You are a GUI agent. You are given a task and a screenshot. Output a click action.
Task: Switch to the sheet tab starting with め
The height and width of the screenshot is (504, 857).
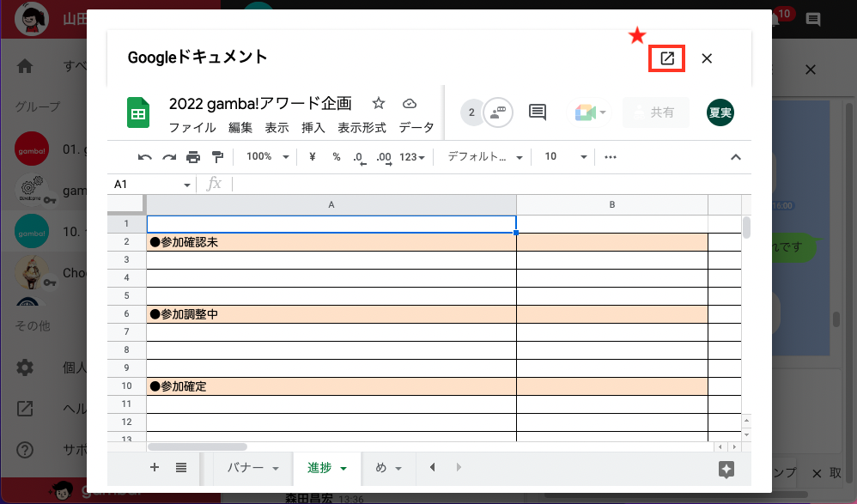point(381,468)
